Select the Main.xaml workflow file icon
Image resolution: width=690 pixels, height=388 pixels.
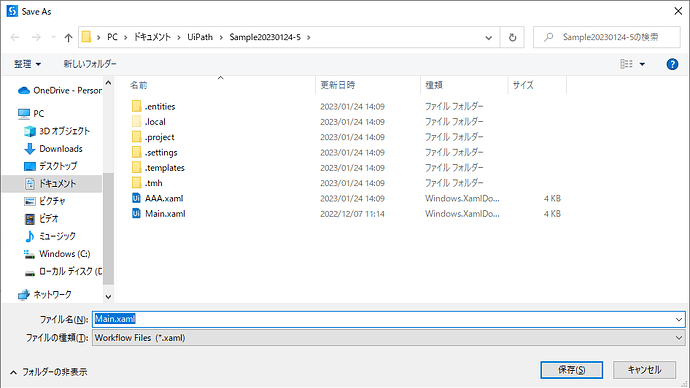[x=136, y=214]
